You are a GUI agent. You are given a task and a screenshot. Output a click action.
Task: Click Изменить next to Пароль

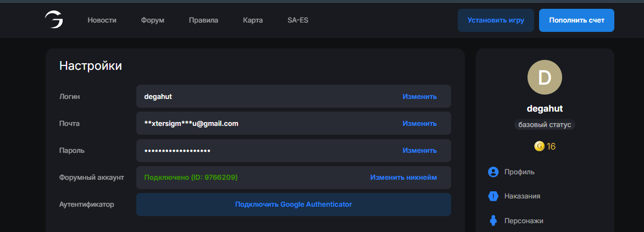(x=419, y=151)
